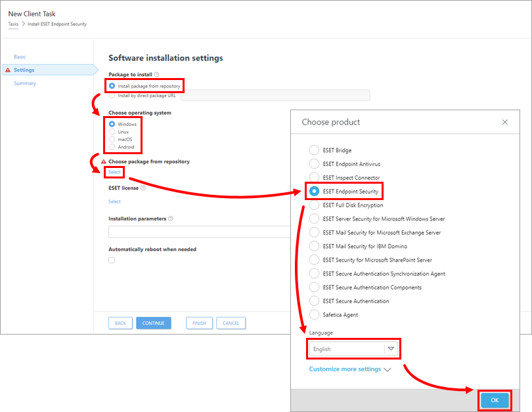
Task: Toggle Automatically reboot when needed checkbox
Action: (112, 260)
